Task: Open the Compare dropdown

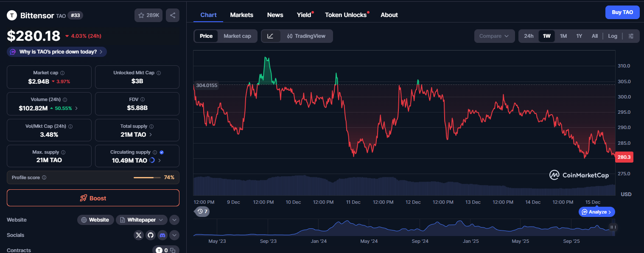Action: [494, 36]
